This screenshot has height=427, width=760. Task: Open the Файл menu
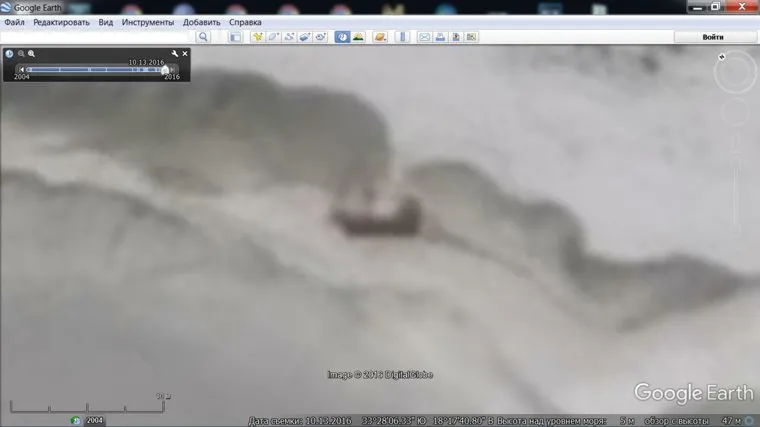14,22
